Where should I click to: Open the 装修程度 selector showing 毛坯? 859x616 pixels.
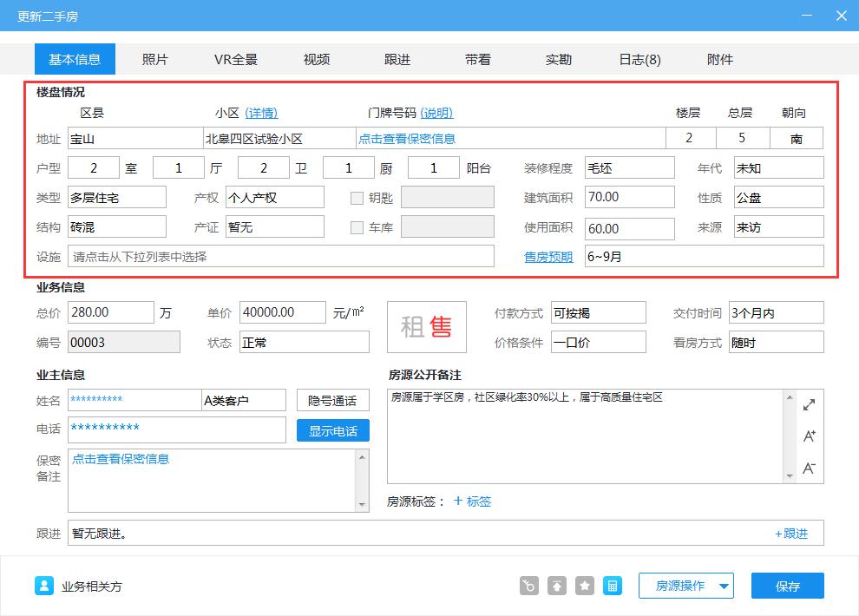tap(629, 167)
